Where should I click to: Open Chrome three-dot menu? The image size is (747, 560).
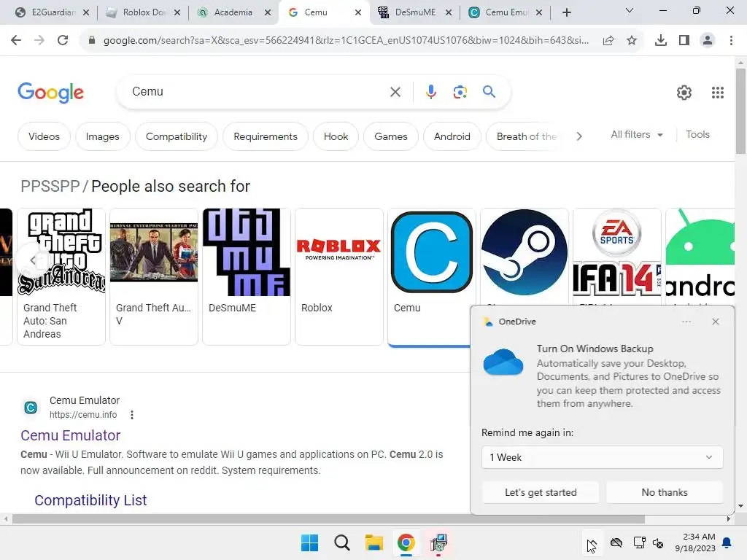tap(731, 41)
